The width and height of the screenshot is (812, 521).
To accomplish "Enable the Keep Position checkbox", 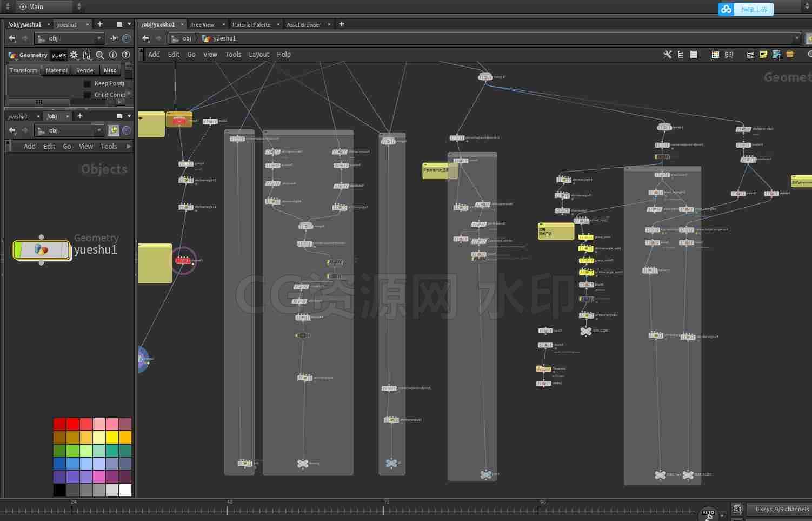I will 87,83.
